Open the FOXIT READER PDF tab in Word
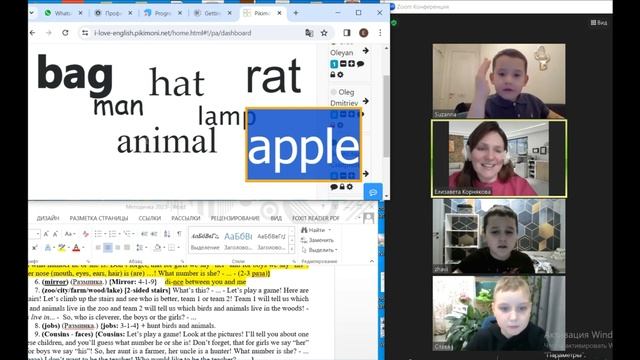This screenshot has height=360, width=640. [x=316, y=218]
